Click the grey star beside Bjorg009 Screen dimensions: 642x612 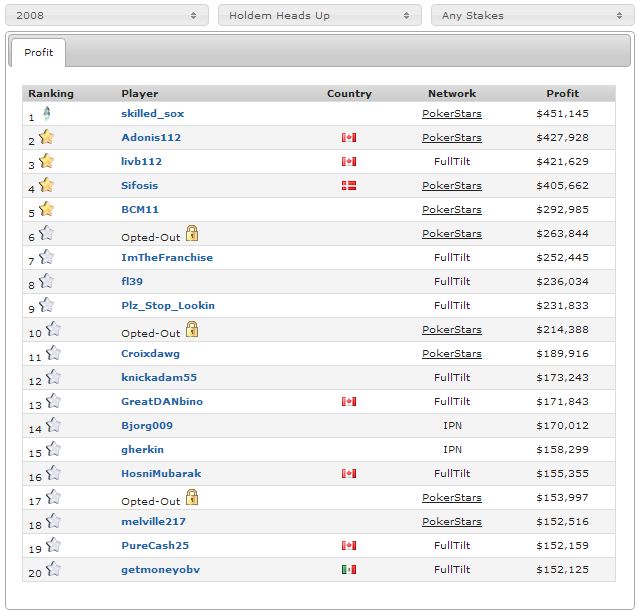(x=54, y=425)
